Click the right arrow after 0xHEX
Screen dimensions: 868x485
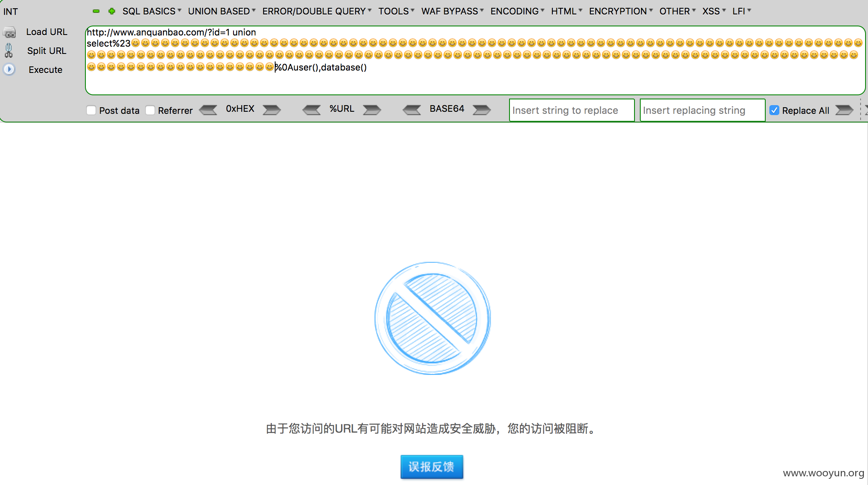click(x=272, y=110)
